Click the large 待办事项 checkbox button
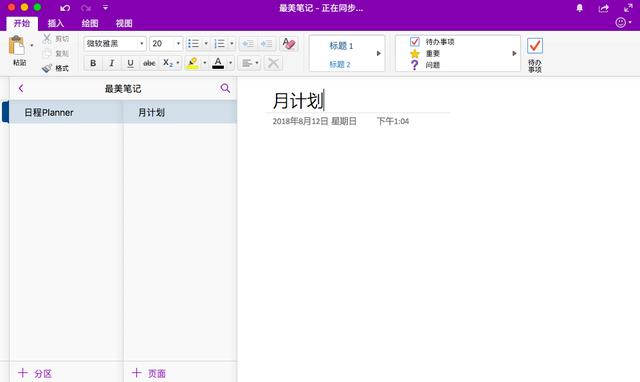Image resolution: width=640 pixels, height=382 pixels. [535, 55]
